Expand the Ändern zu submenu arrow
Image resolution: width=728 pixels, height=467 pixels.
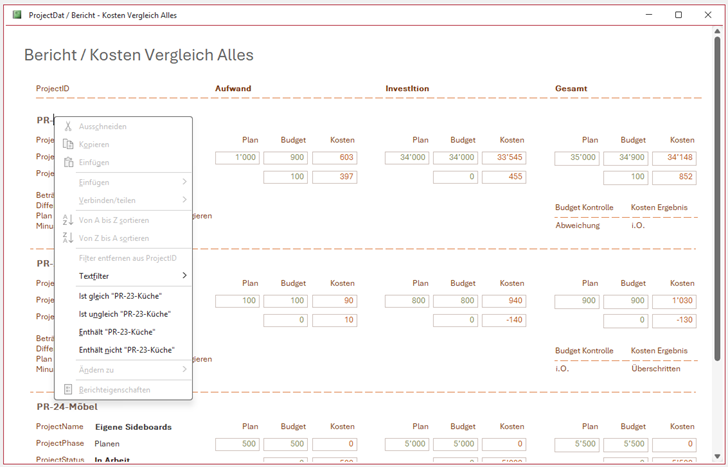pos(184,370)
